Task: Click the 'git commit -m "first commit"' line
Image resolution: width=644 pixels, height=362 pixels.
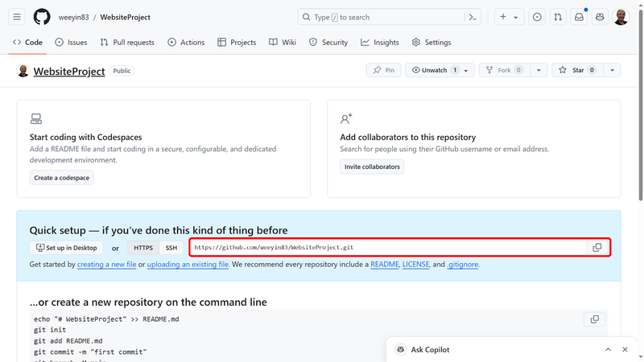Action: [x=90, y=352]
